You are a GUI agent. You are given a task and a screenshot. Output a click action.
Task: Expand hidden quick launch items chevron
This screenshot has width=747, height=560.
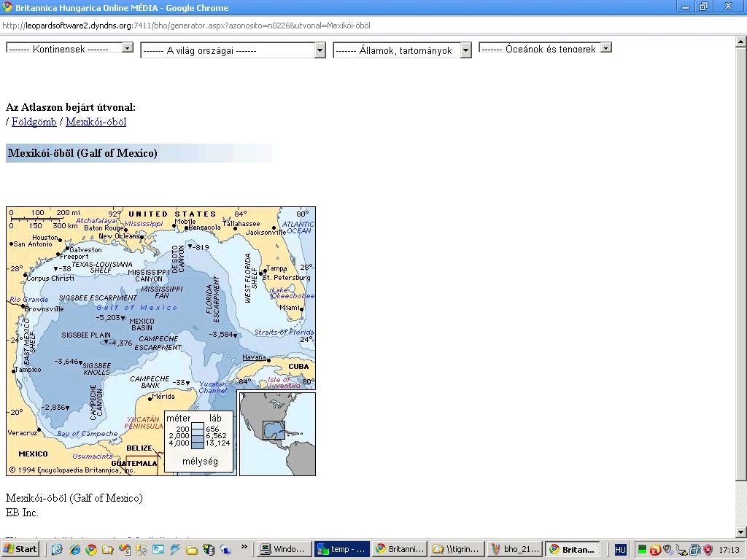coord(244,547)
